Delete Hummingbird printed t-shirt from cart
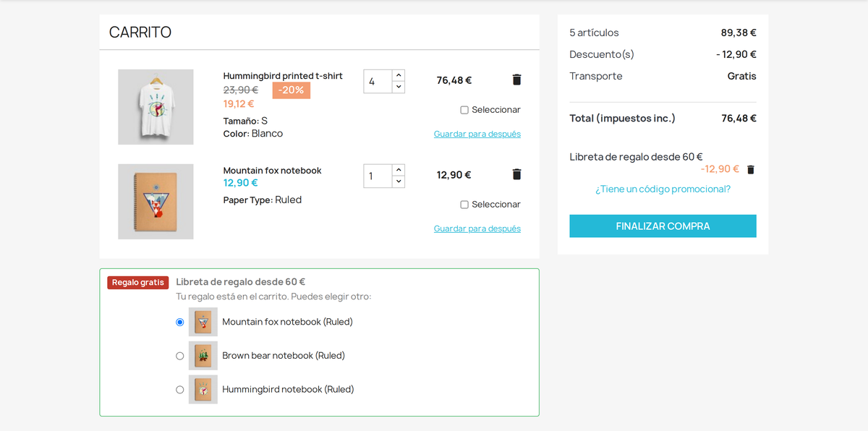Viewport: 868px width, 431px height. (516, 80)
